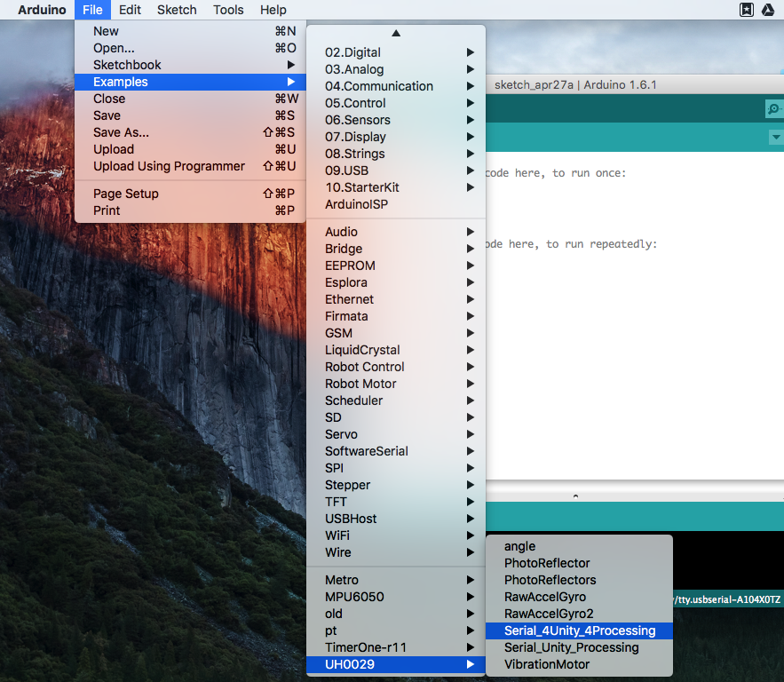Expand the Bridge library examples
Image resolution: width=784 pixels, height=682 pixels.
[x=396, y=249]
